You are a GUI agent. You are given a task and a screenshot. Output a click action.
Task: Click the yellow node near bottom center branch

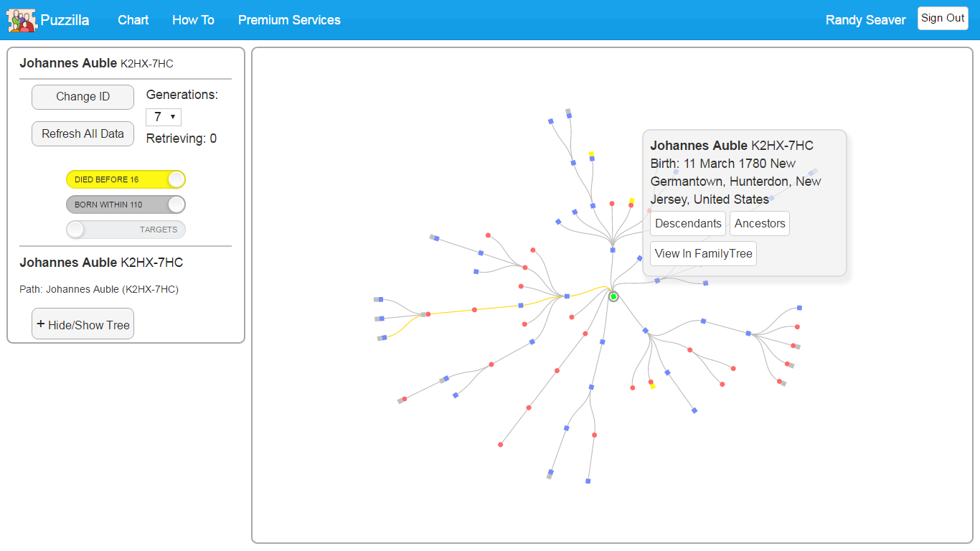click(651, 386)
